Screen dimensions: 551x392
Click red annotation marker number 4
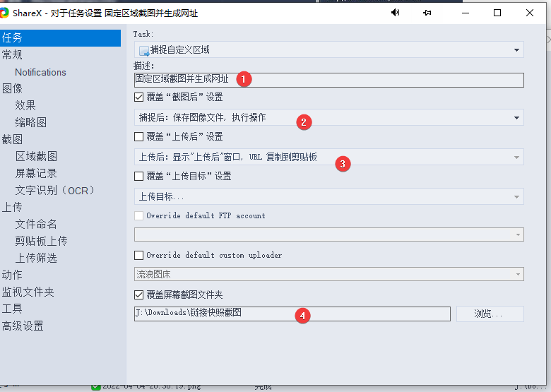302,316
